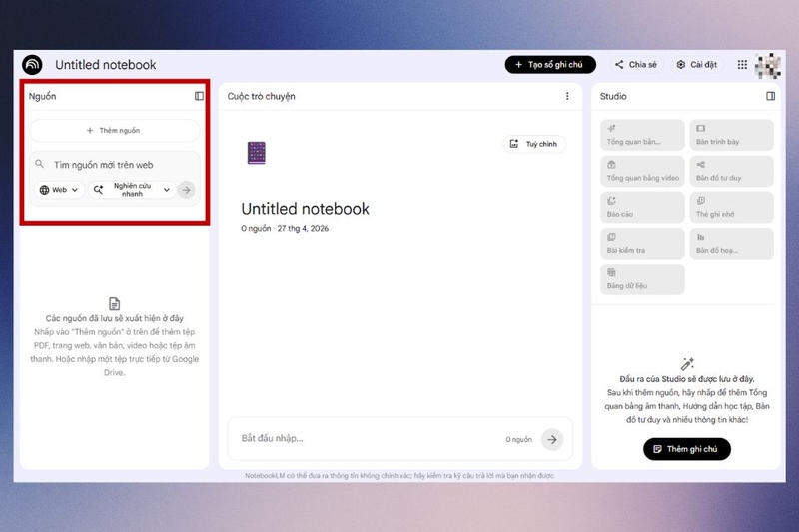The width and height of the screenshot is (799, 532).
Task: Click the Tổng quan bản... tile
Action: tap(642, 135)
